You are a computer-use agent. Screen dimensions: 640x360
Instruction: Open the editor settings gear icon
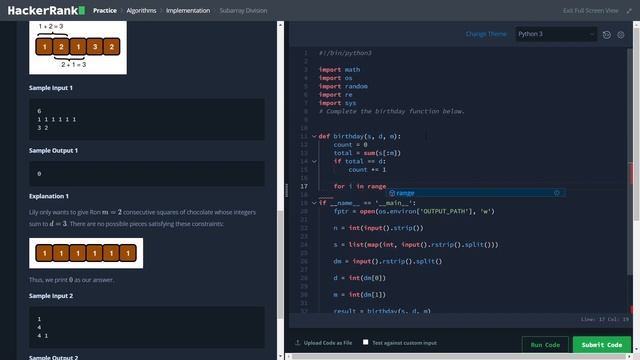coord(621,35)
